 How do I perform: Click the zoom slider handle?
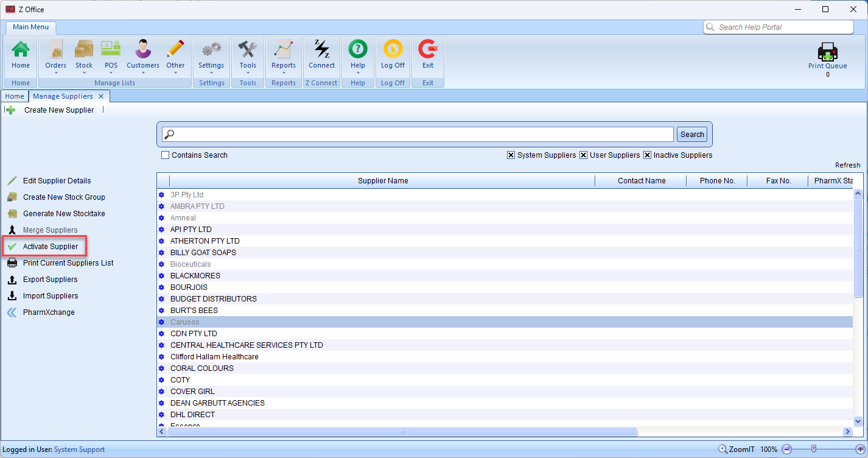[x=814, y=449]
